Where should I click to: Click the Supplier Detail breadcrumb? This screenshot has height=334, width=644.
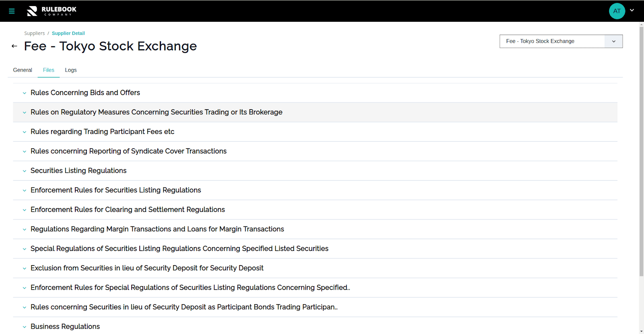[x=68, y=33]
